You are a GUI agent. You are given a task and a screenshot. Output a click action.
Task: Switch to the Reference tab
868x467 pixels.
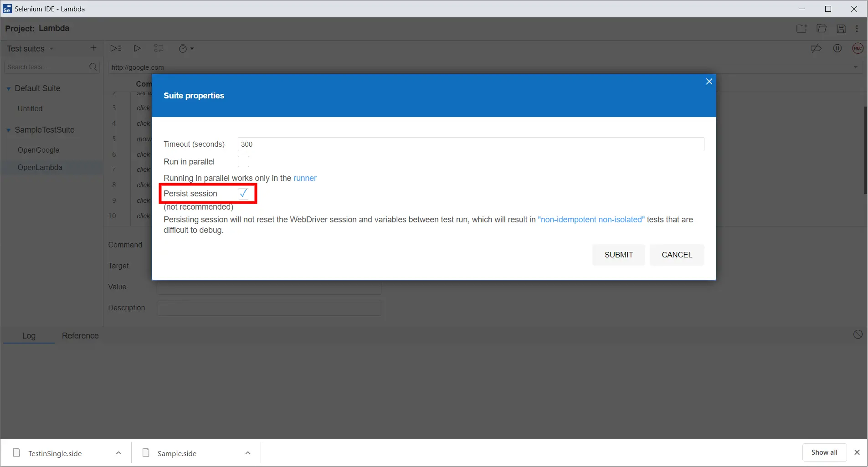pyautogui.click(x=80, y=336)
